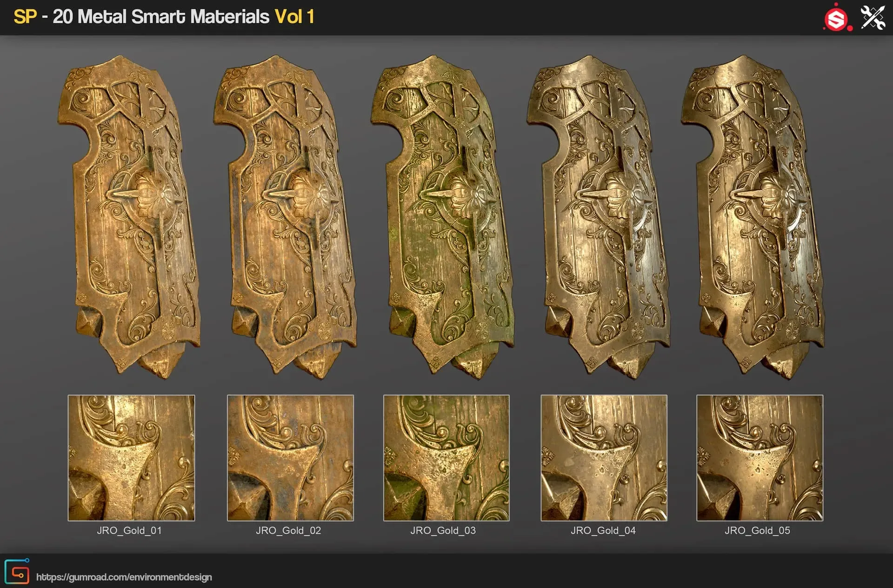Click the JRO_Gold_02 text label
This screenshot has height=588, width=893.
point(288,530)
